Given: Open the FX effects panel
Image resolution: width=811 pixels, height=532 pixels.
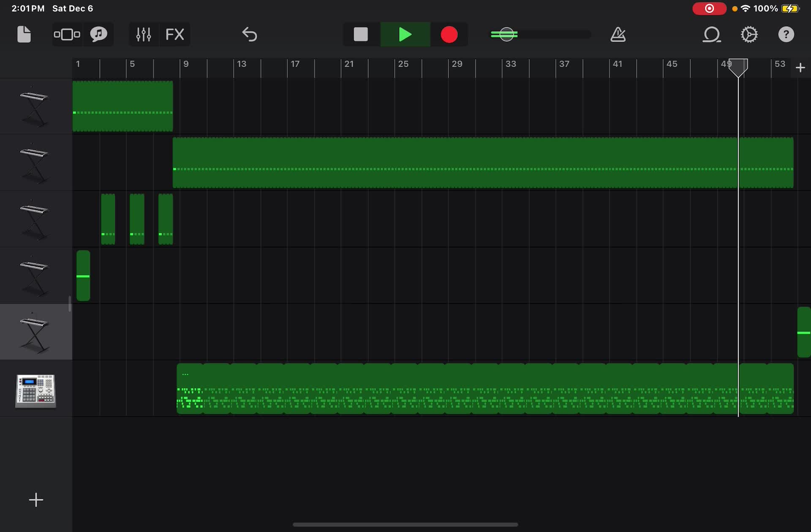Looking at the screenshot, I should click(x=175, y=34).
